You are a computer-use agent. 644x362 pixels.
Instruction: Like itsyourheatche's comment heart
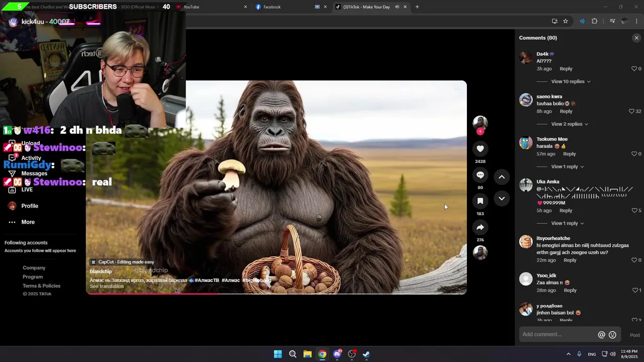[634, 260]
